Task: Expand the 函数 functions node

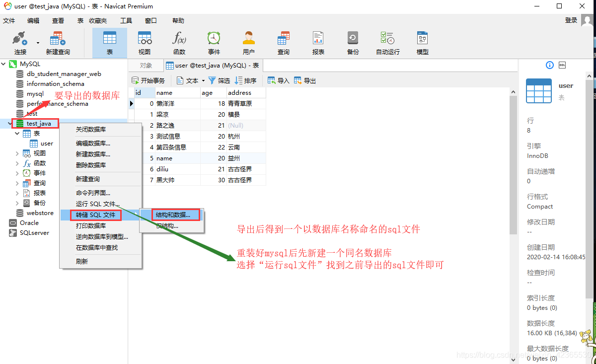Action: [x=18, y=163]
